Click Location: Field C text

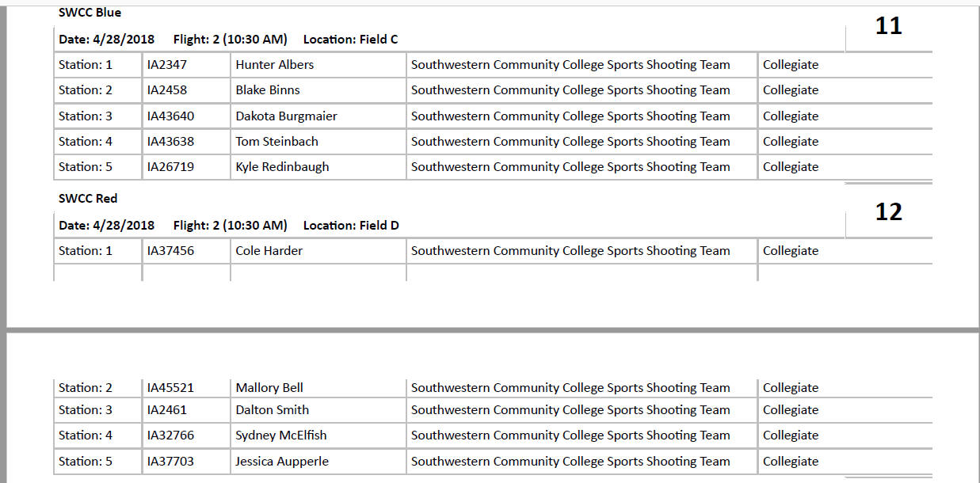350,40
